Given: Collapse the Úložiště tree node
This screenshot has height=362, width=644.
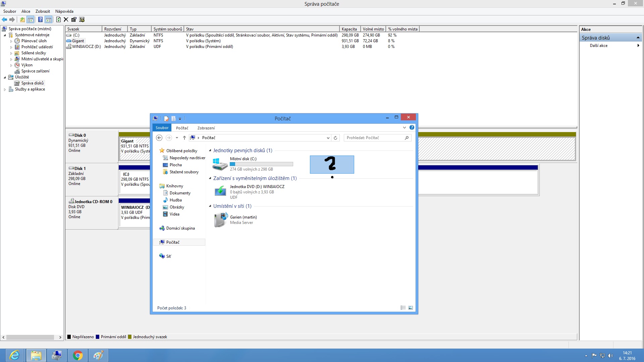Looking at the screenshot, I should (5, 77).
